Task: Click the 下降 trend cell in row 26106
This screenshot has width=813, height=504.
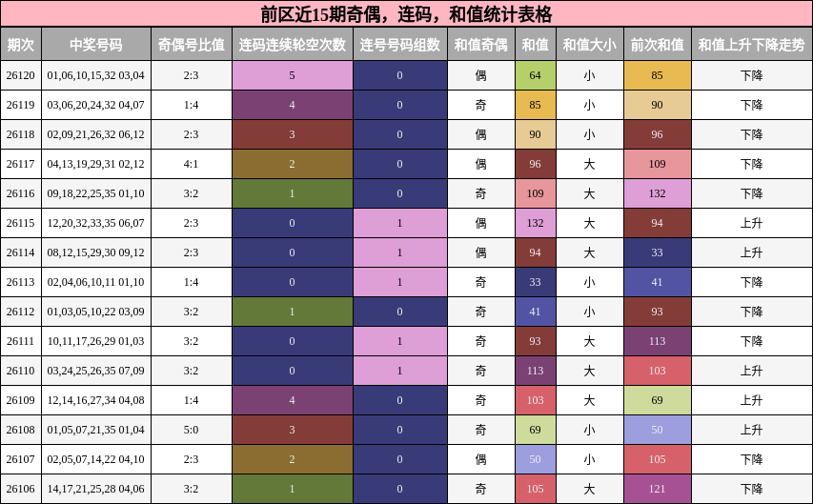Action: 752,489
